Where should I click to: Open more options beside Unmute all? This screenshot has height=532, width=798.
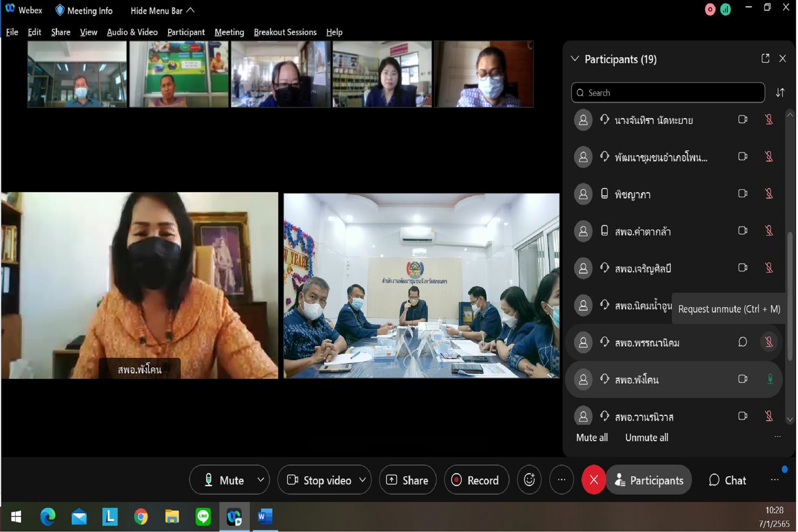tap(778, 437)
